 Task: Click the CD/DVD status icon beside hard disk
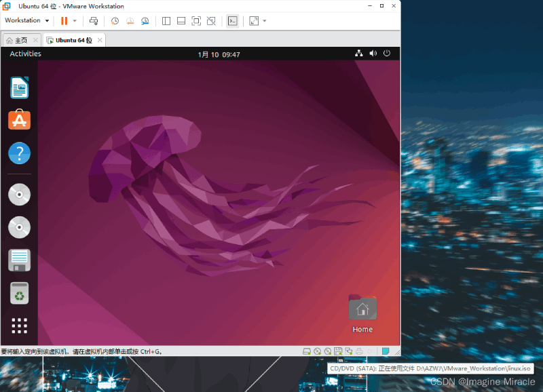point(317,351)
